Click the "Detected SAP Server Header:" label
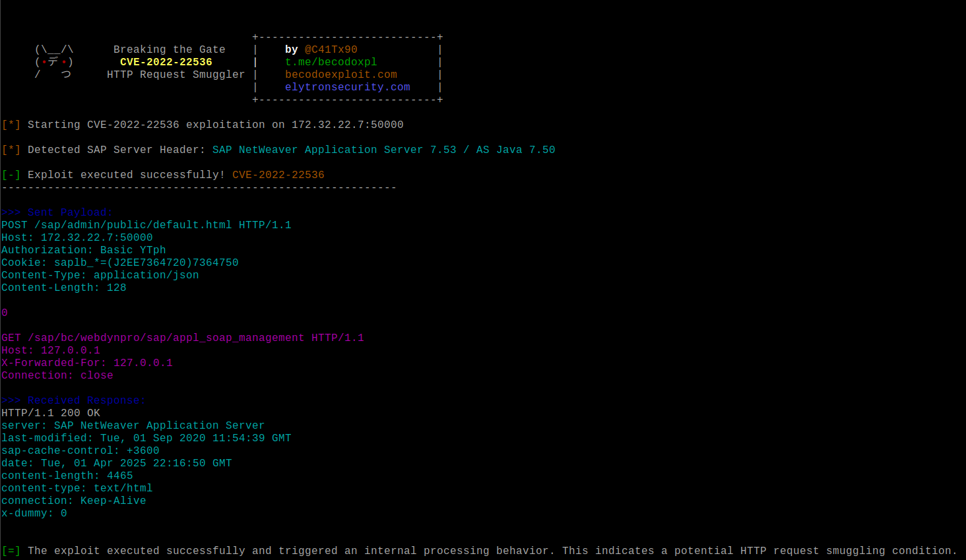Screen dimensions: 966x560 point(117,150)
